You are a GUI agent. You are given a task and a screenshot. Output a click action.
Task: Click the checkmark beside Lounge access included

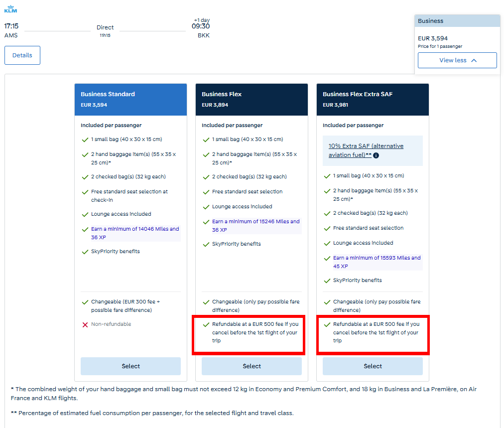click(85, 213)
